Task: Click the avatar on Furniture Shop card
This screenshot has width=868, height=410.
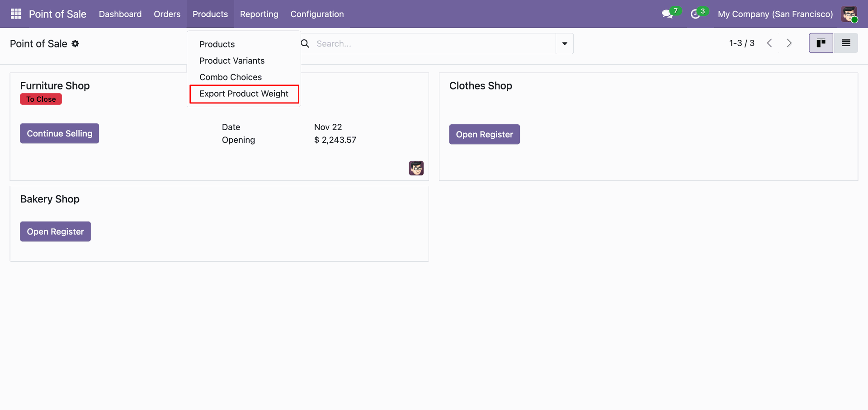Action: [x=416, y=168]
